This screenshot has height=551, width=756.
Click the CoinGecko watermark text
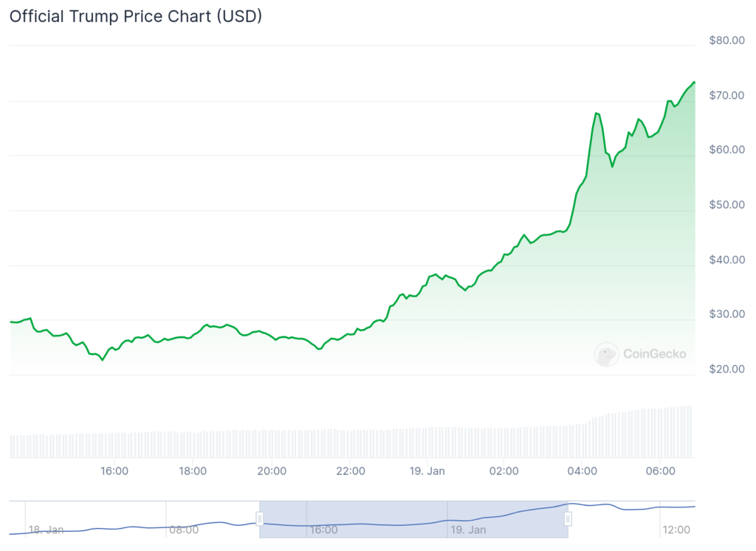[x=654, y=354]
